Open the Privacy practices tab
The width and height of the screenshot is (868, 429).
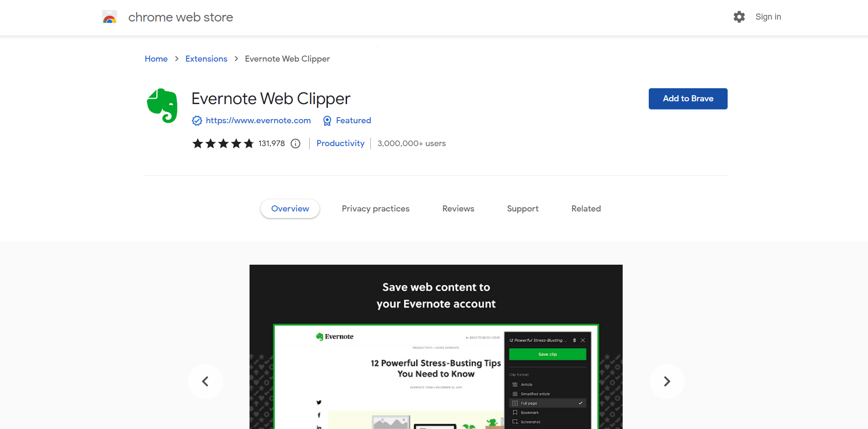tap(375, 209)
